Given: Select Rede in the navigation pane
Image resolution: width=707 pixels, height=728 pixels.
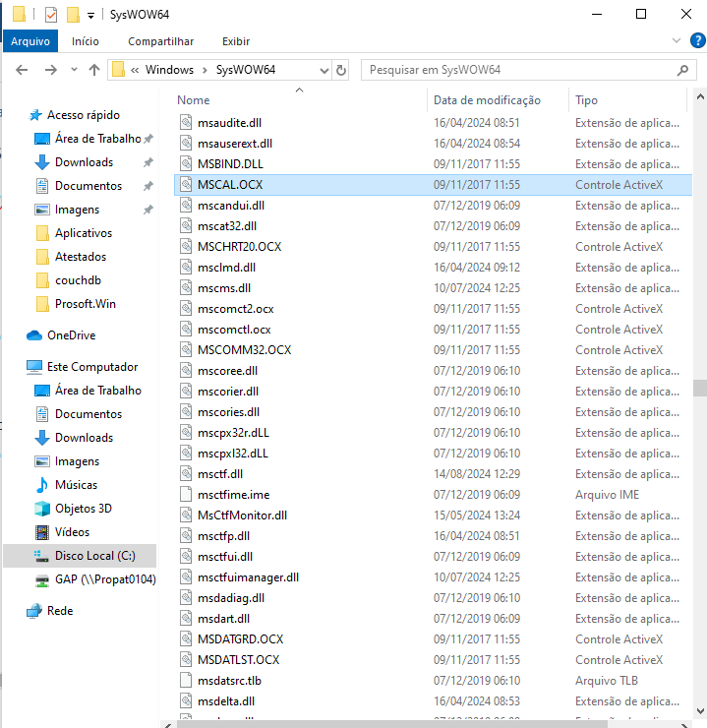Looking at the screenshot, I should coord(60,611).
